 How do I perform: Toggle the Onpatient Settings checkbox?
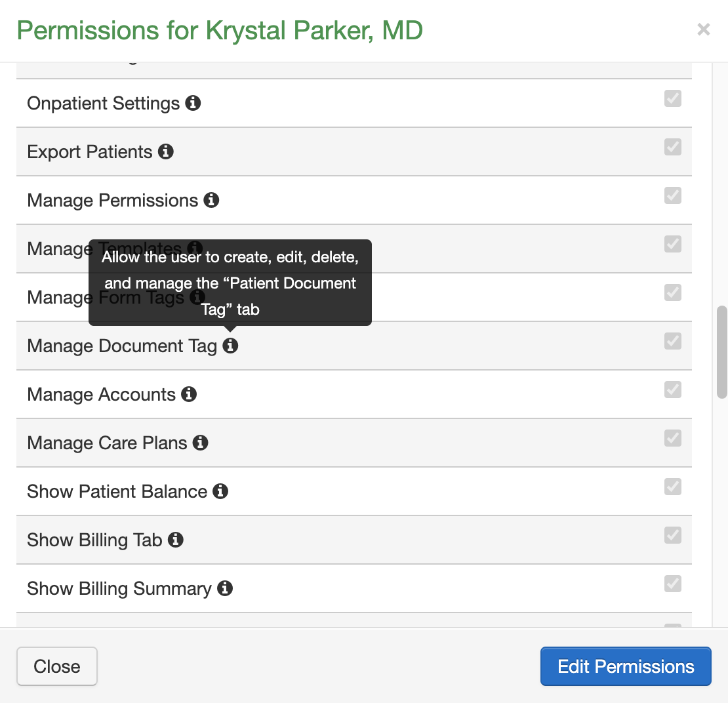(x=672, y=98)
